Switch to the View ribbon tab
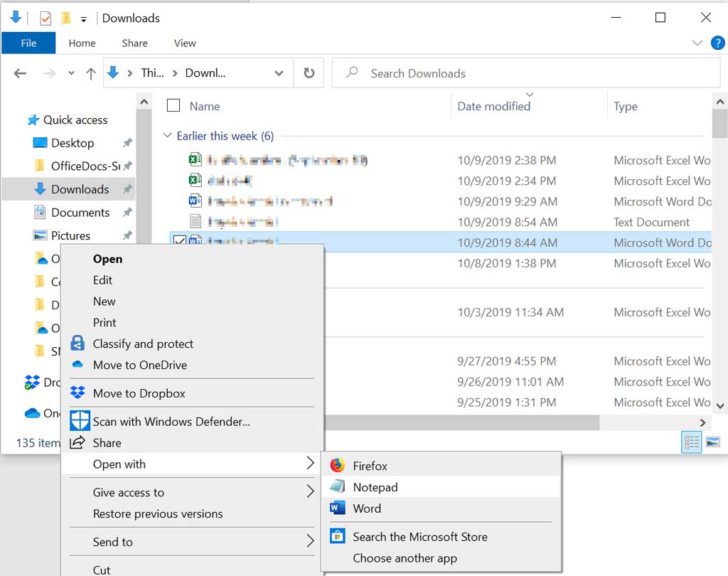The image size is (728, 576). pyautogui.click(x=185, y=43)
